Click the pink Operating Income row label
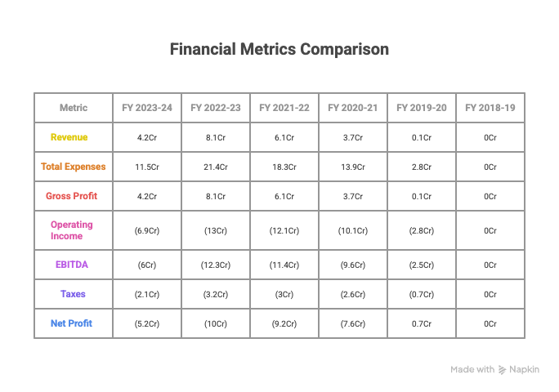Image resolution: width=559 pixels, height=392 pixels. pos(72,230)
